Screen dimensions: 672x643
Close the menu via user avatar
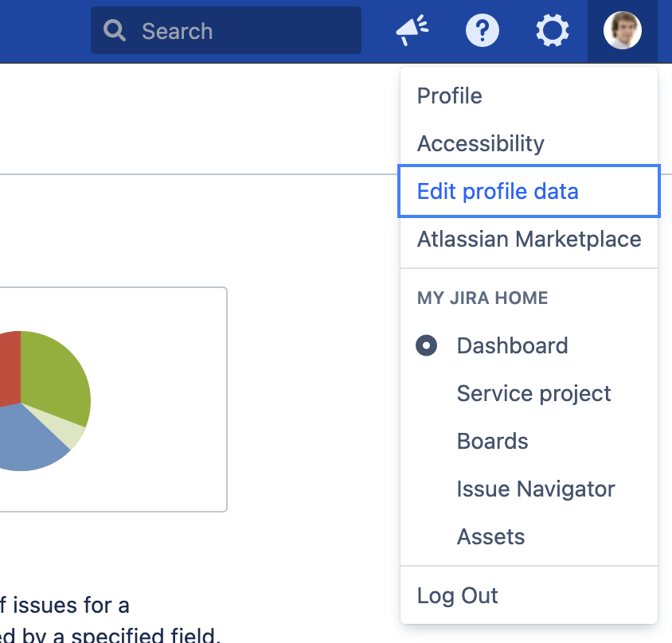tap(622, 31)
